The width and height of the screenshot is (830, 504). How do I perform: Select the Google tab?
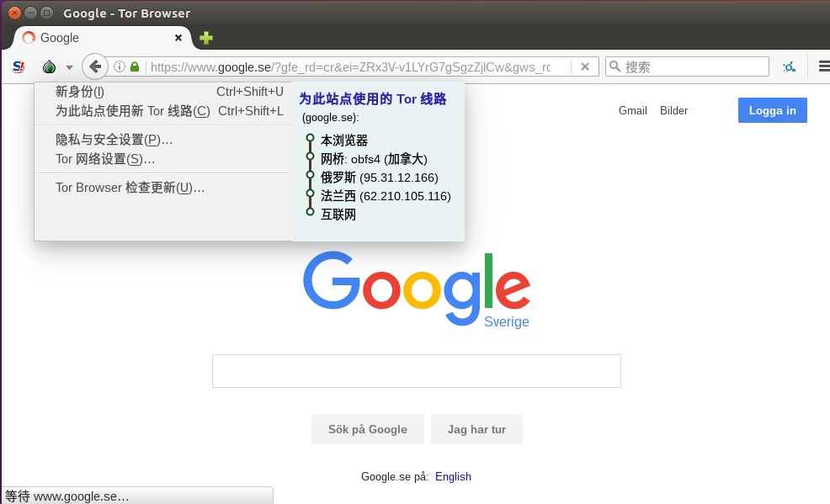pos(103,38)
